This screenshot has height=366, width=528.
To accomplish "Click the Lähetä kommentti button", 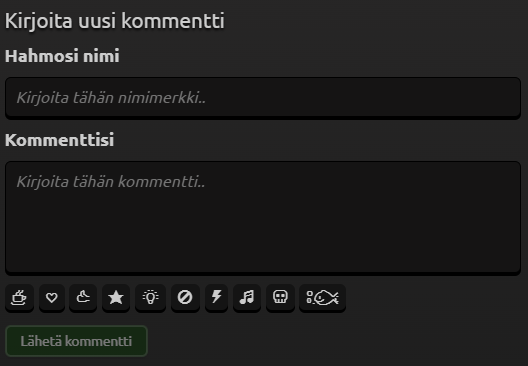I will coord(76,341).
